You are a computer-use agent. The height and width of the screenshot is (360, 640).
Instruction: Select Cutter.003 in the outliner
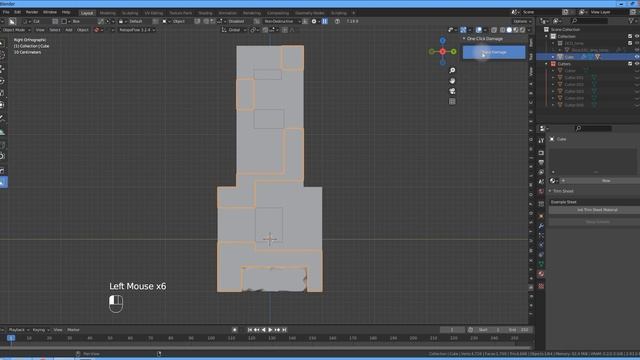574,91
